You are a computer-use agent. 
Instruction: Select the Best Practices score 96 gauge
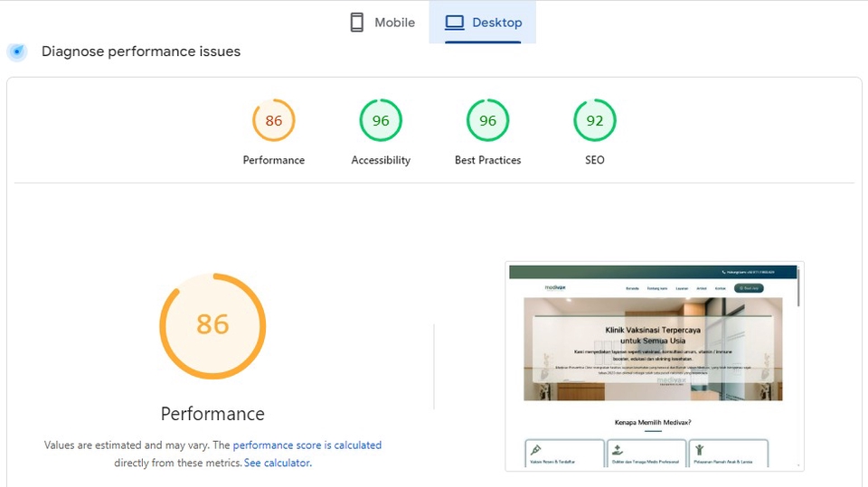pyautogui.click(x=487, y=120)
